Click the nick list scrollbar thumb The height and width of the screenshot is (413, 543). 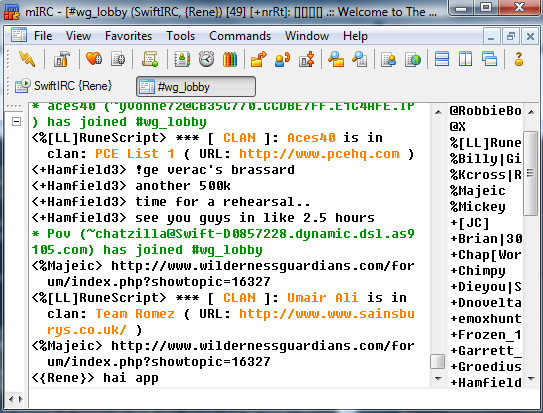click(x=531, y=173)
